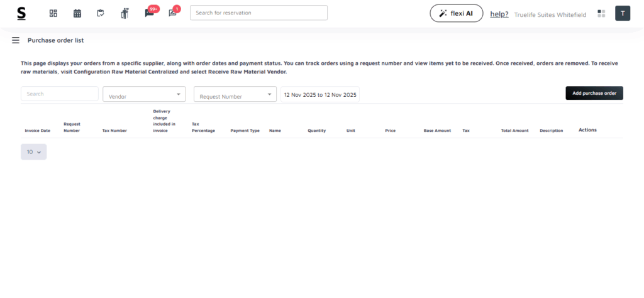The height and width of the screenshot is (298, 644).
Task: Toggle the hamburger side menu
Action: pyautogui.click(x=16, y=40)
